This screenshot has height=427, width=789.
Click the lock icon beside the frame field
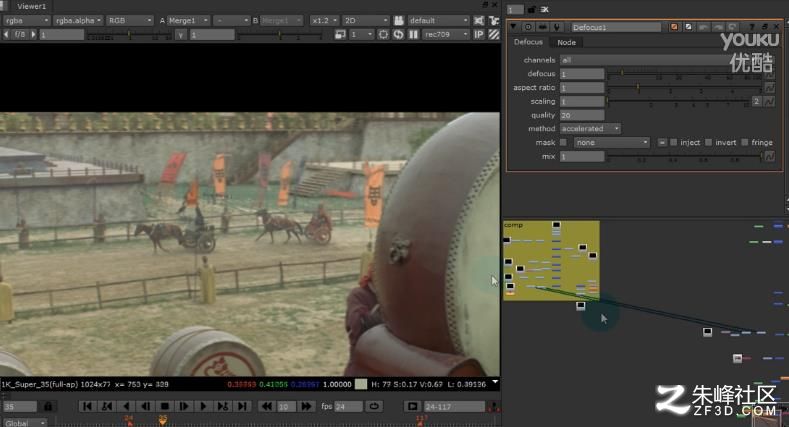coord(48,406)
